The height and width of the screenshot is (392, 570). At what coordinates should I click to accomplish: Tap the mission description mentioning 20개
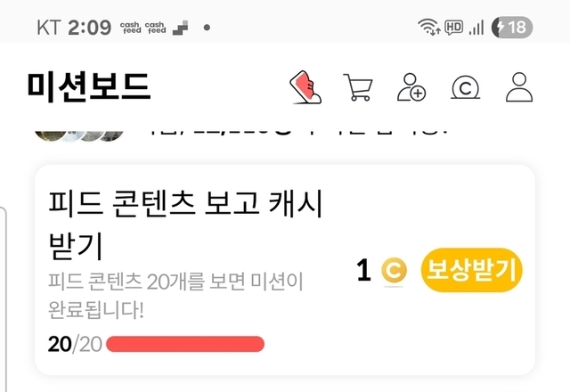175,296
